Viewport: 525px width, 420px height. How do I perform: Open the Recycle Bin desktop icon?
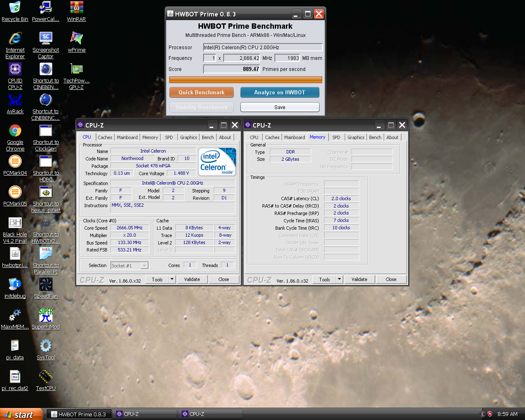[x=15, y=11]
